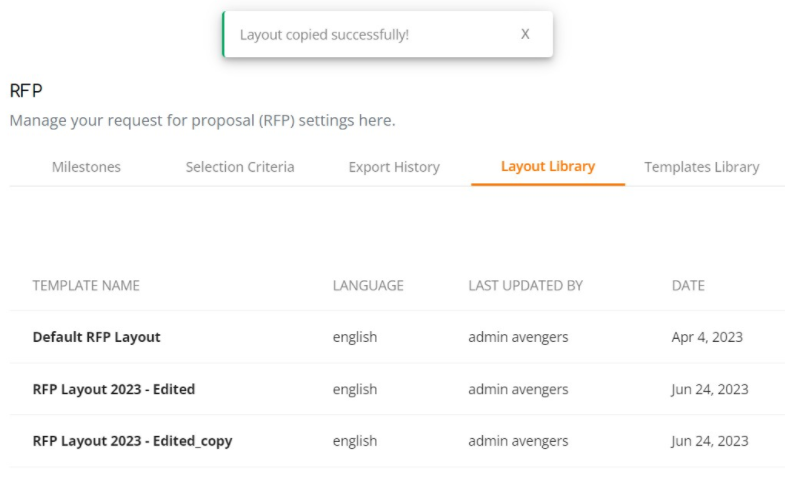
Task: Open the Selection Criteria tab
Action: tap(240, 167)
